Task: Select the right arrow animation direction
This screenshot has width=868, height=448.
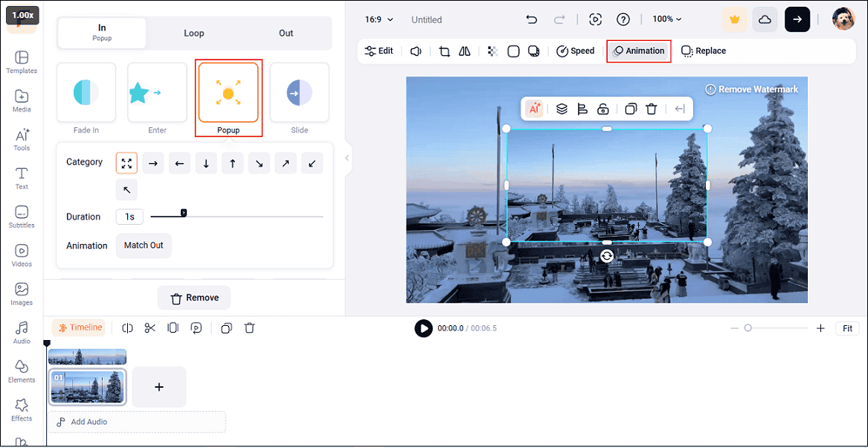Action: pyautogui.click(x=152, y=163)
